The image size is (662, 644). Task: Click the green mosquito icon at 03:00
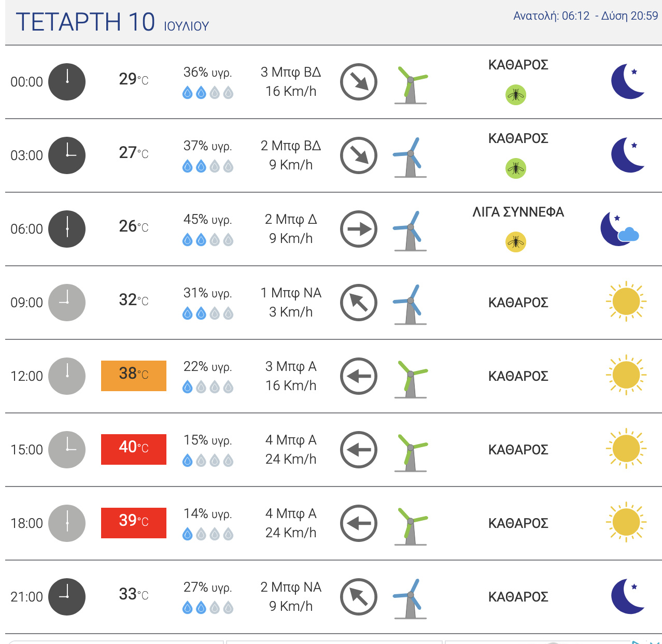point(516,168)
